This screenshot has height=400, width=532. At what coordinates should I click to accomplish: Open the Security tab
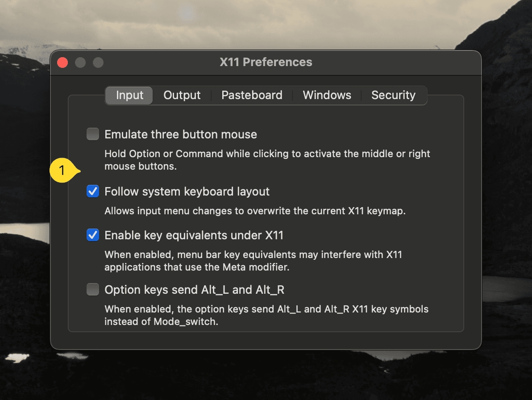coord(393,96)
